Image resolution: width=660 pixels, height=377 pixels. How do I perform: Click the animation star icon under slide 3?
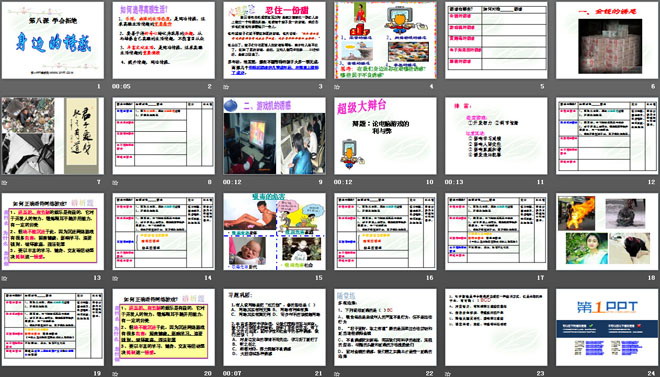coord(226,87)
